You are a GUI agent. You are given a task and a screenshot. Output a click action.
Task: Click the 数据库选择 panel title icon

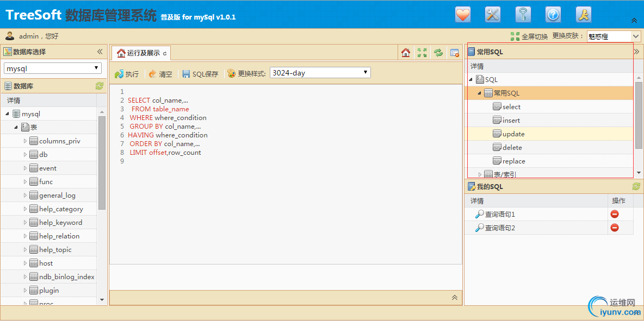pos(8,52)
